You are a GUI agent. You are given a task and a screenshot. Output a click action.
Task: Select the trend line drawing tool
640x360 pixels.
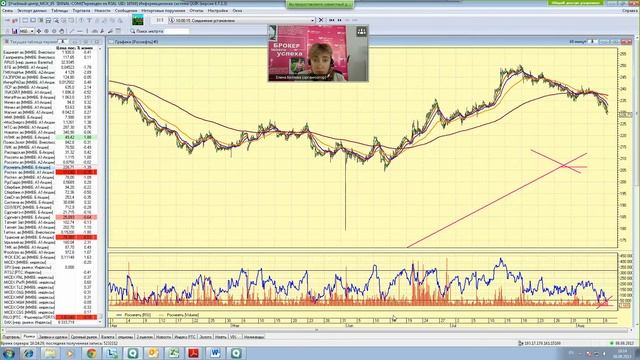(x=72, y=31)
